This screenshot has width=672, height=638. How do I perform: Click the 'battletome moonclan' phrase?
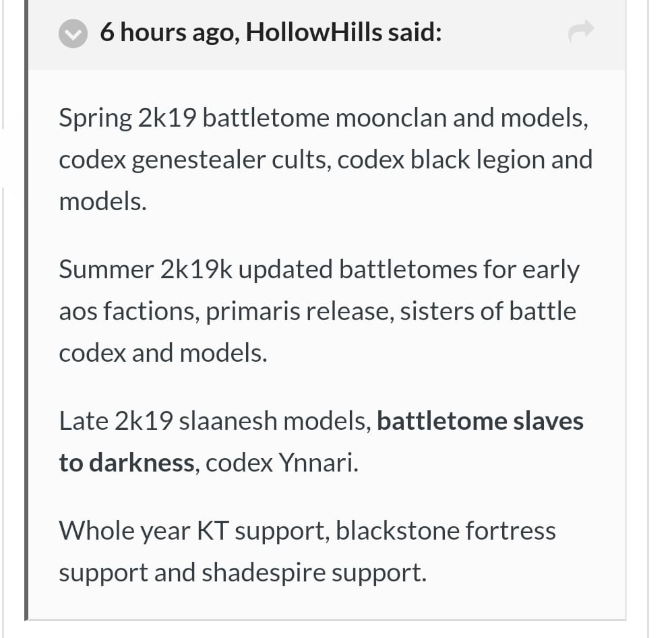[324, 118]
